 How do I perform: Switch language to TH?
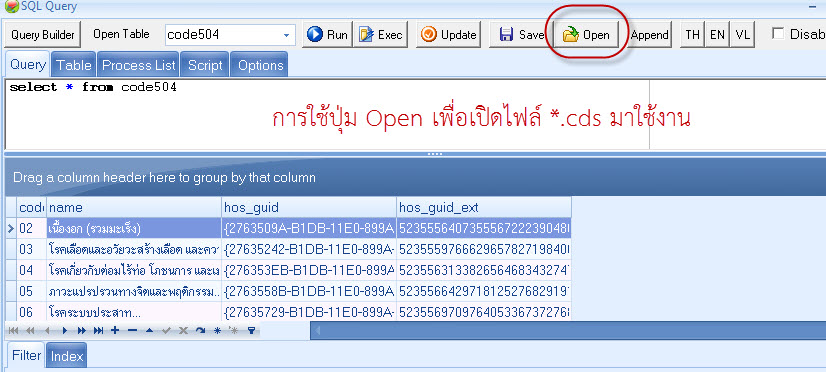692,35
